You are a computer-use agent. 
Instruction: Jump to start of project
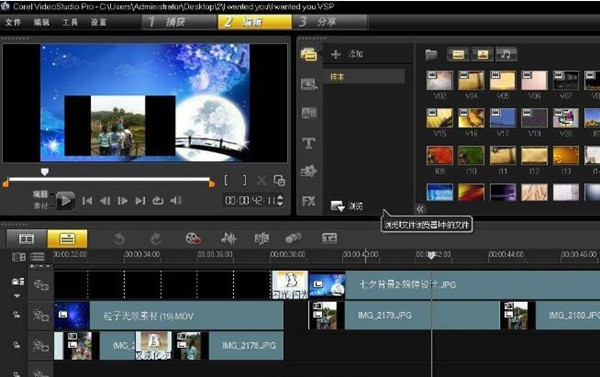pyautogui.click(x=87, y=201)
